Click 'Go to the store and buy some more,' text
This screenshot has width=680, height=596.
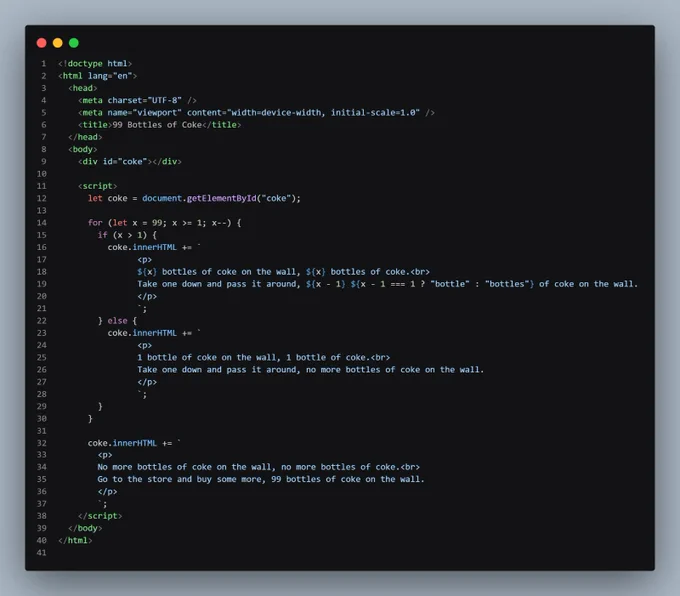(180, 479)
